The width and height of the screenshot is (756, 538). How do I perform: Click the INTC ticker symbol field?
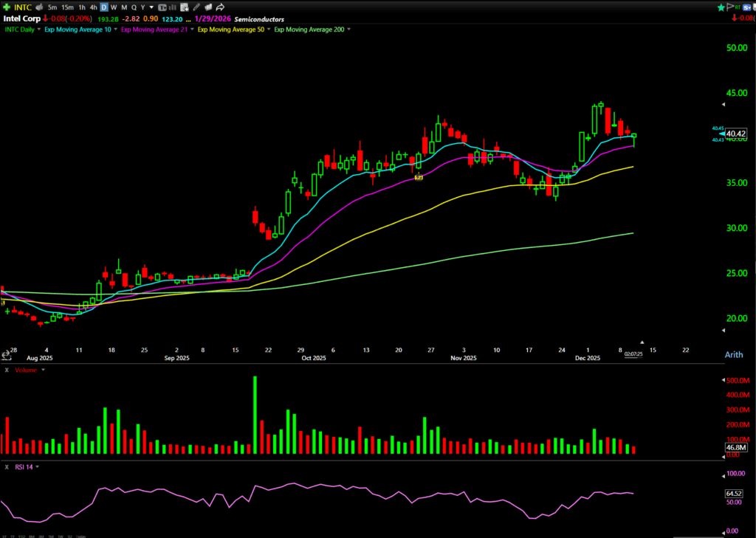[x=24, y=7]
